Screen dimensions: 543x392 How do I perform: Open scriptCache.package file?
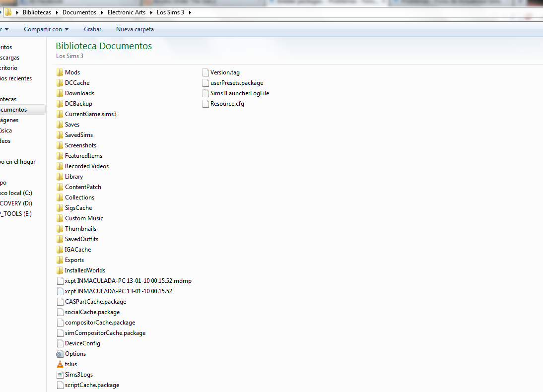pos(92,385)
